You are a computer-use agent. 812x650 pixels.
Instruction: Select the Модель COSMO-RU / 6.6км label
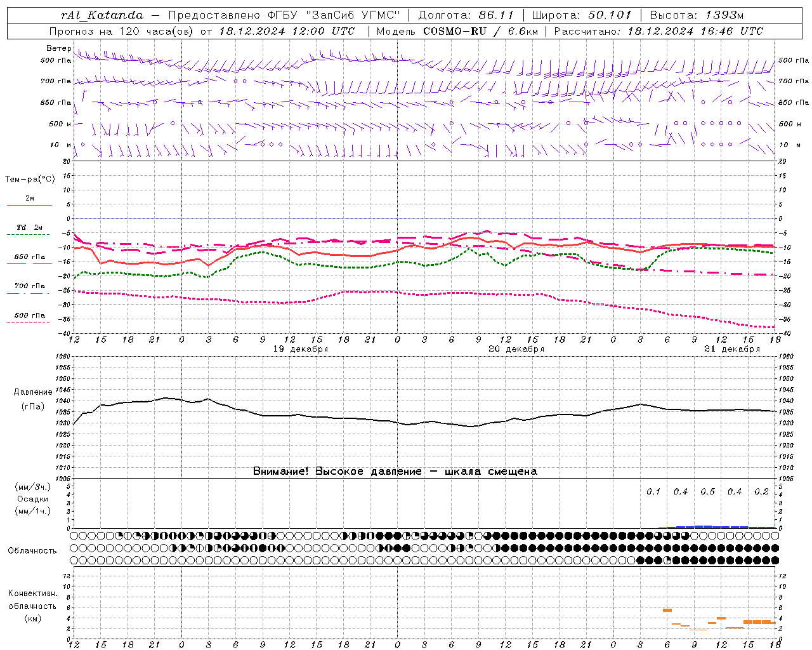point(457,31)
